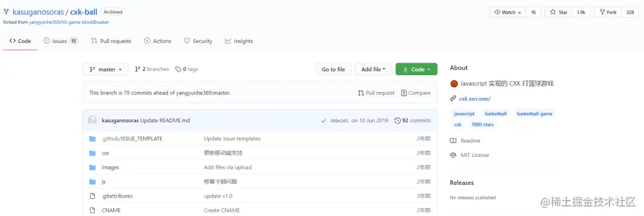Click the Pull request link
The height and width of the screenshot is (216, 644).
376,93
